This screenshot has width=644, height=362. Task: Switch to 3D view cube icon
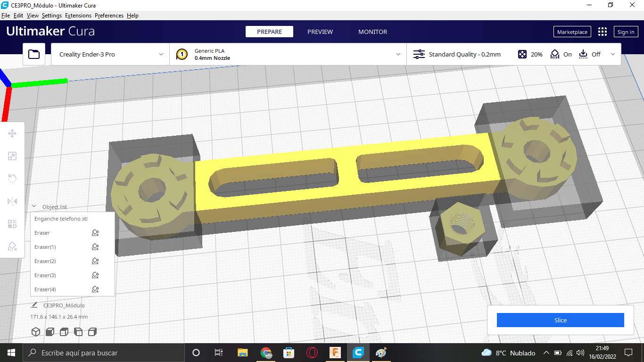pos(36,332)
